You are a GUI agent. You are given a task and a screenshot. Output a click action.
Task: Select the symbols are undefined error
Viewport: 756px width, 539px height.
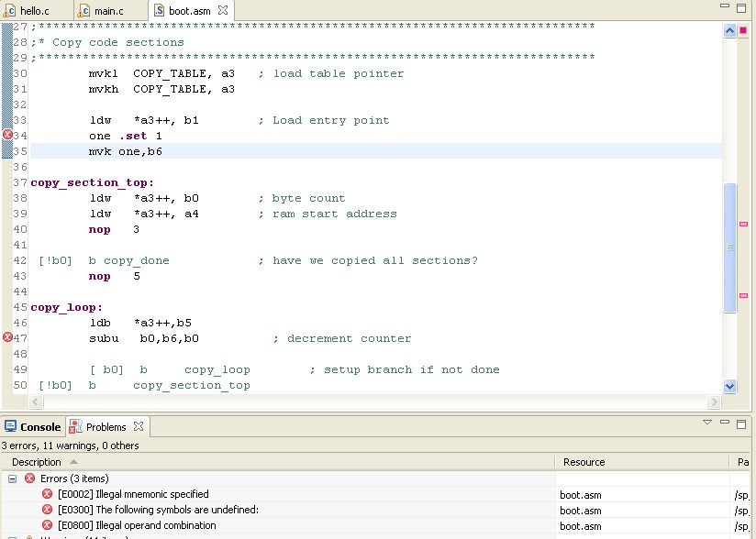158,510
